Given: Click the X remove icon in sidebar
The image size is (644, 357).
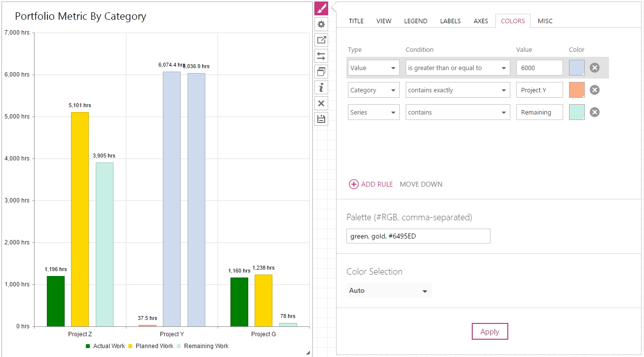Looking at the screenshot, I should pyautogui.click(x=321, y=103).
